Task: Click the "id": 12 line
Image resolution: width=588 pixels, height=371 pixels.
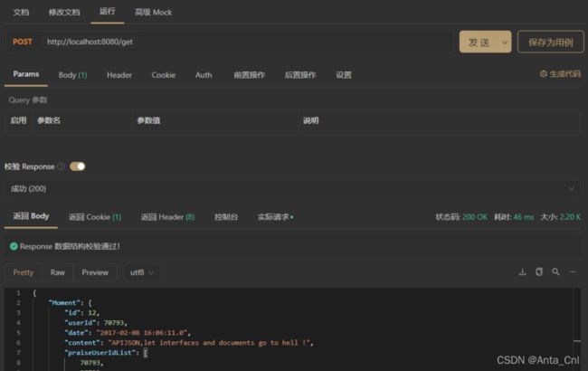Action: 82,312
